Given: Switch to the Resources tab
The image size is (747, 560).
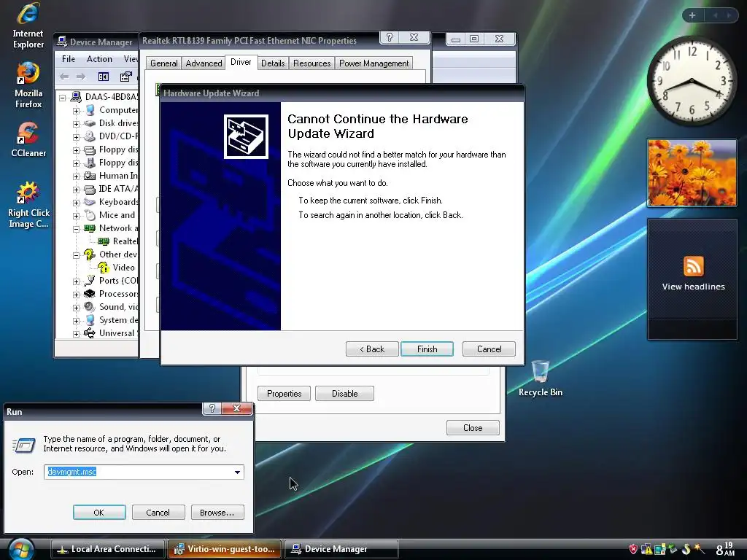Looking at the screenshot, I should pos(312,63).
